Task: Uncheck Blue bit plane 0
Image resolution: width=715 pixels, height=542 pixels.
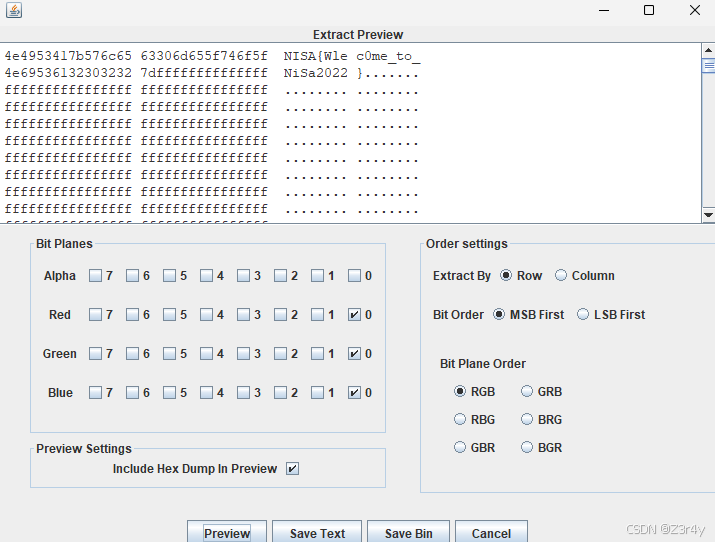Action: coord(354,392)
